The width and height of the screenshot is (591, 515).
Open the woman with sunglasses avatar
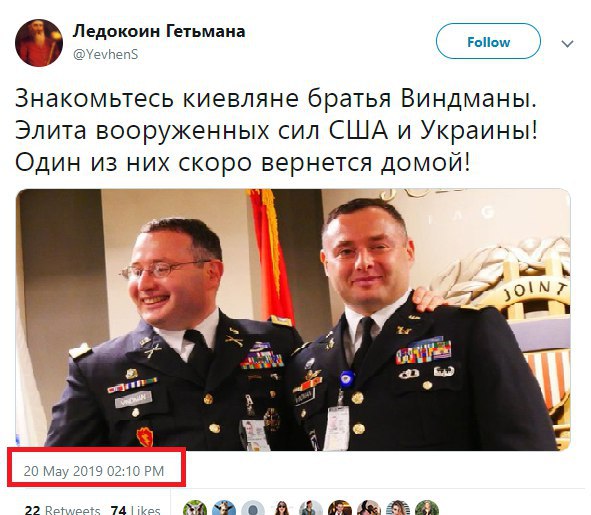(x=282, y=509)
